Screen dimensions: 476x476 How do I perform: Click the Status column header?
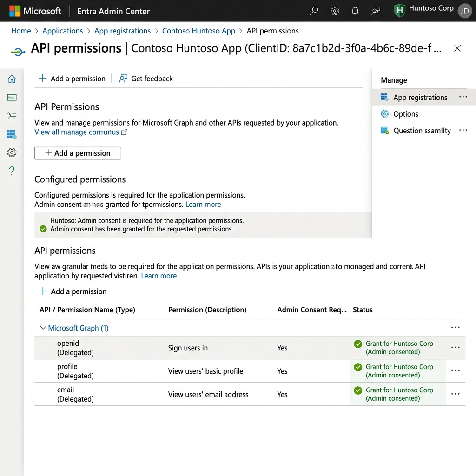[363, 310]
